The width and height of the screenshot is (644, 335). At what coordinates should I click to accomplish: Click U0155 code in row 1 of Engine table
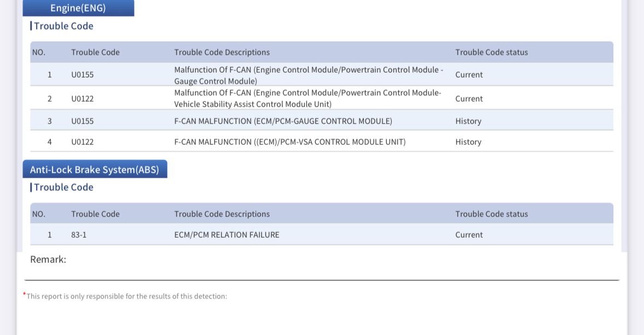click(x=82, y=75)
